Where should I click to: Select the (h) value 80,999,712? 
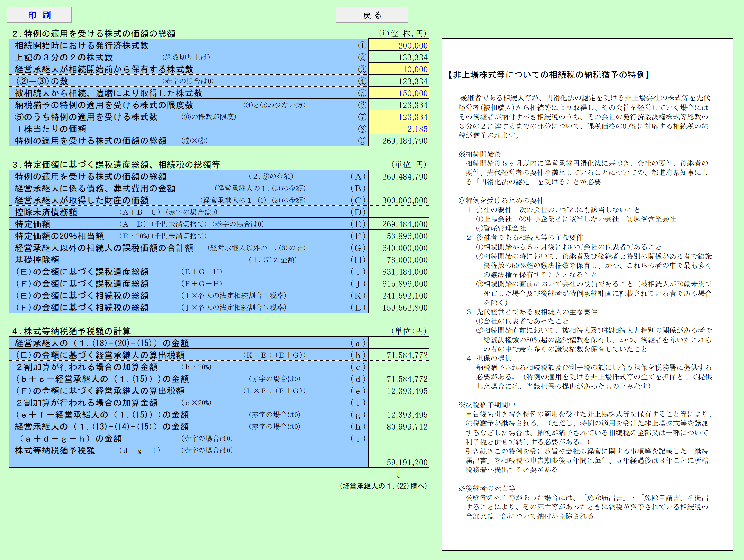click(399, 427)
